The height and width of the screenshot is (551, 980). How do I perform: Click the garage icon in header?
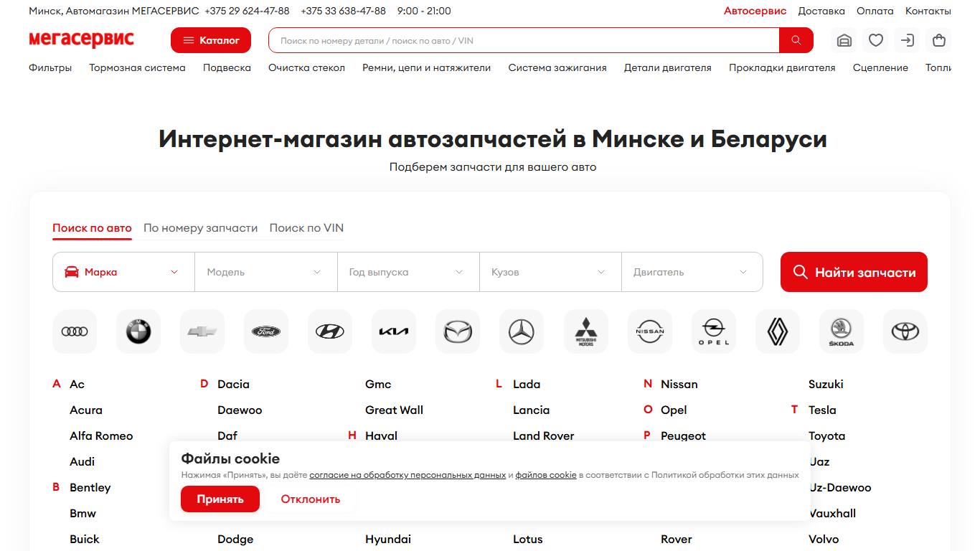(x=844, y=40)
